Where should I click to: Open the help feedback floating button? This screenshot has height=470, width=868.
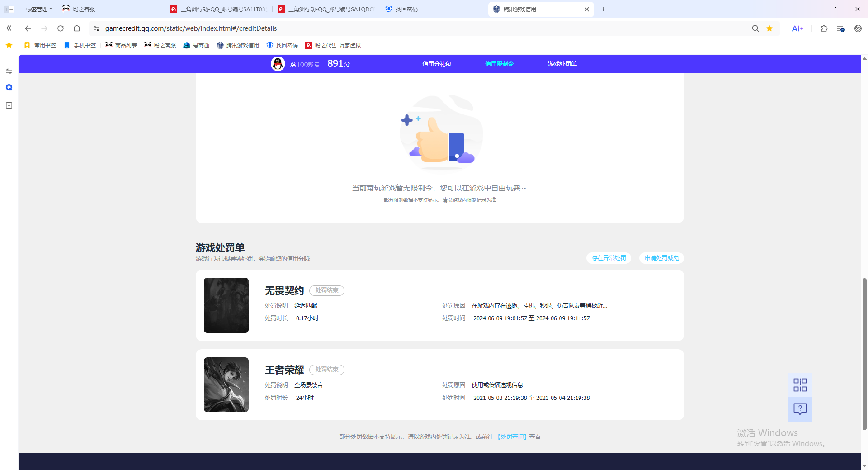click(x=800, y=409)
